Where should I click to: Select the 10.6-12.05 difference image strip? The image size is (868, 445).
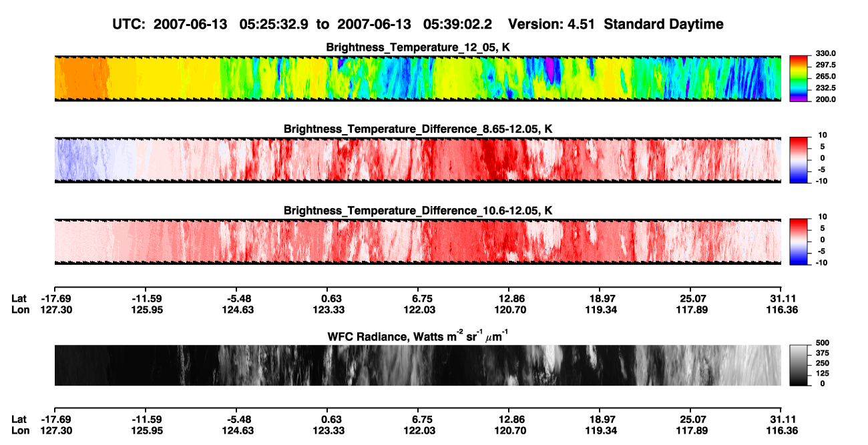[417, 242]
